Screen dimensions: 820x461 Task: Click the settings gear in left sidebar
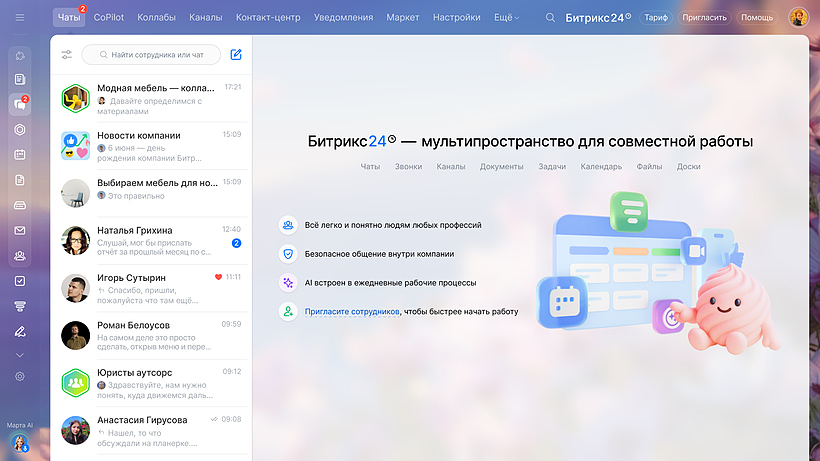tap(19, 376)
